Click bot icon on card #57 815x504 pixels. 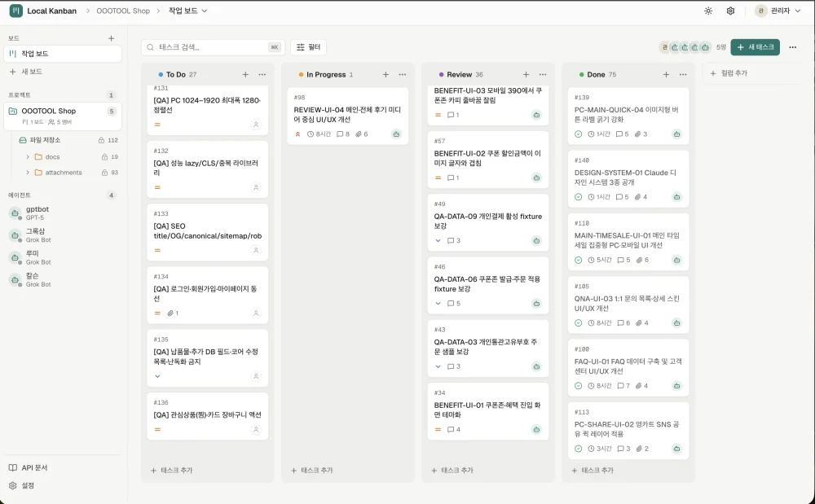click(536, 178)
